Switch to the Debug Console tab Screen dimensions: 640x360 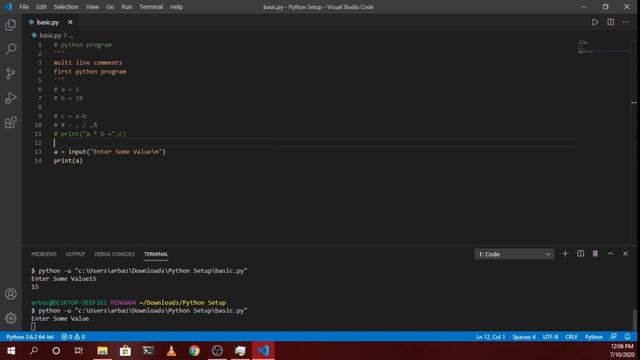pos(114,254)
